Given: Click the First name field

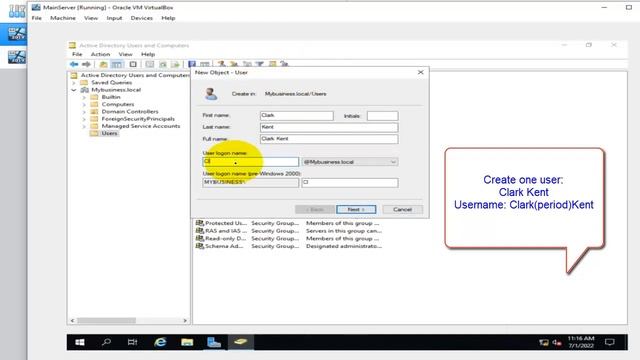Looking at the screenshot, I should coord(297,116).
